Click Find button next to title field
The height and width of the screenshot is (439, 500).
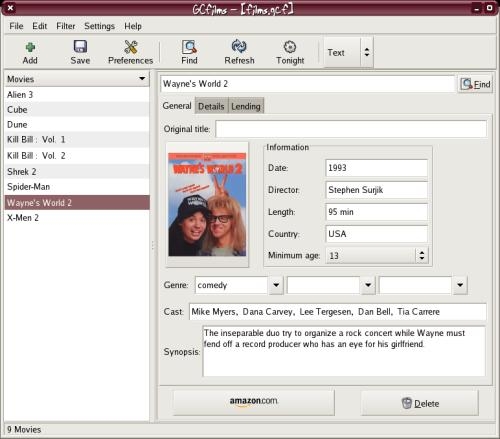tap(475, 84)
